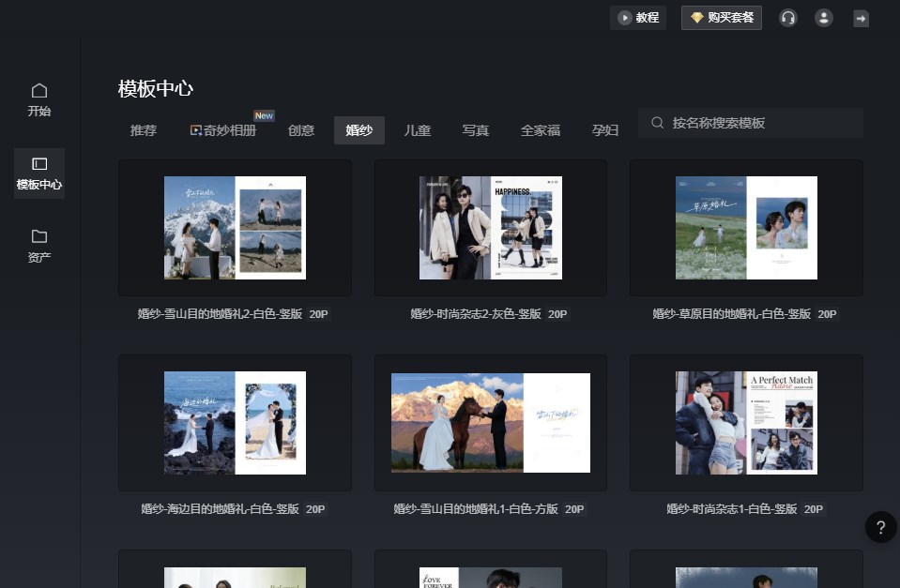Viewport: 900px width, 588px height.
Task: Open the 资产 folder icon
Action: (39, 236)
